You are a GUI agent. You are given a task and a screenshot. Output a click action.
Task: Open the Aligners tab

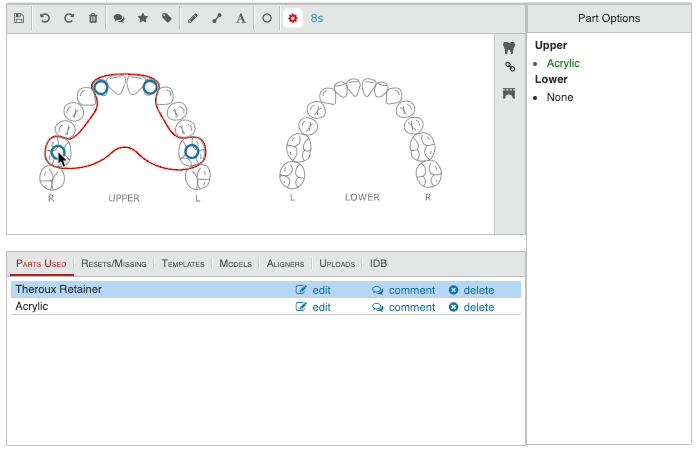click(x=285, y=264)
